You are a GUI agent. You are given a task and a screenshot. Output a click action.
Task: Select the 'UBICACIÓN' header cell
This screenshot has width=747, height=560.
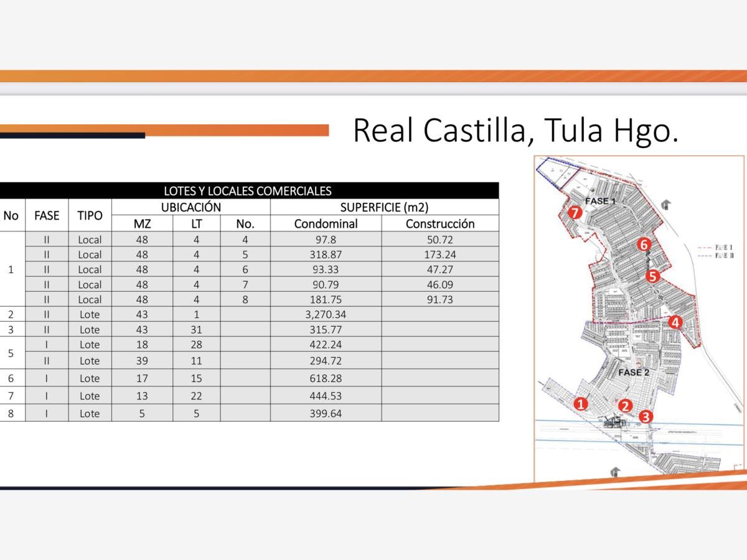[x=191, y=207]
